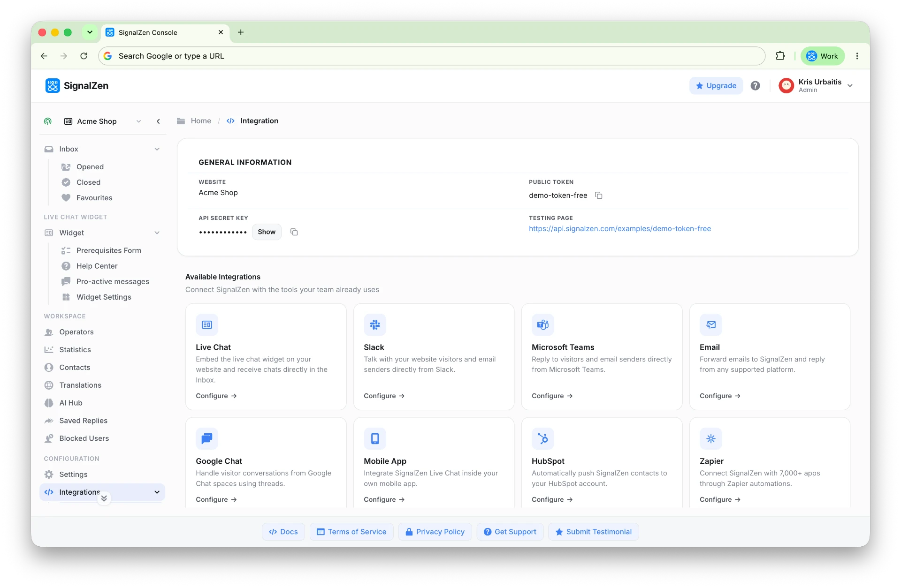Open Privacy Policy
Viewport: 901px width, 588px height.
[435, 532]
